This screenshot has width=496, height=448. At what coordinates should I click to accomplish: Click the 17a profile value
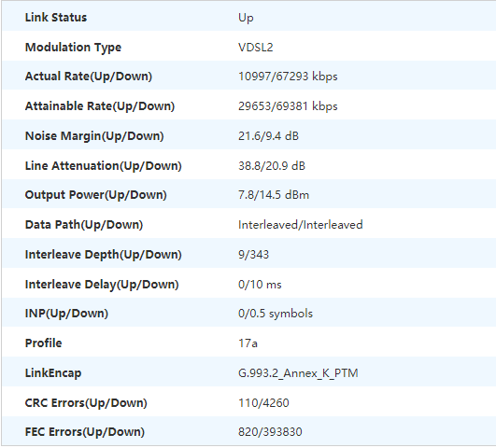point(248,343)
